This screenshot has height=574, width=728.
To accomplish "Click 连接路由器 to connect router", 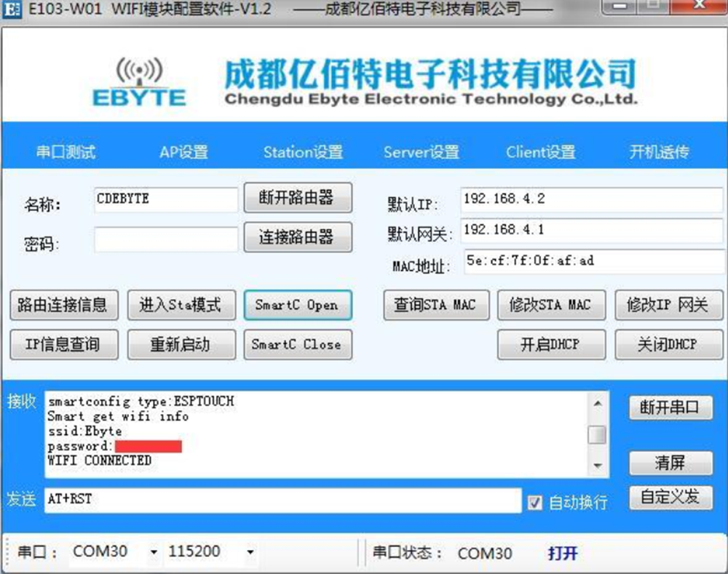I will pyautogui.click(x=298, y=236).
